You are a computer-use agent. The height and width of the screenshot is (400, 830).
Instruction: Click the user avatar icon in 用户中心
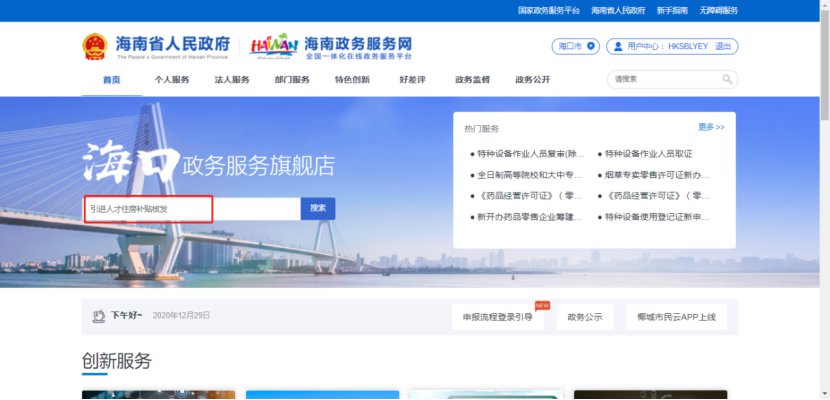618,47
